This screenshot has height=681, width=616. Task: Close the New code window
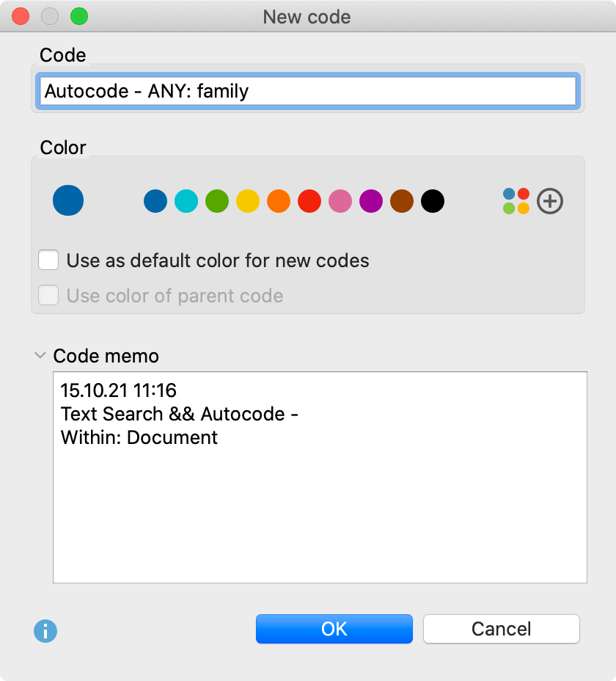pos(21,16)
